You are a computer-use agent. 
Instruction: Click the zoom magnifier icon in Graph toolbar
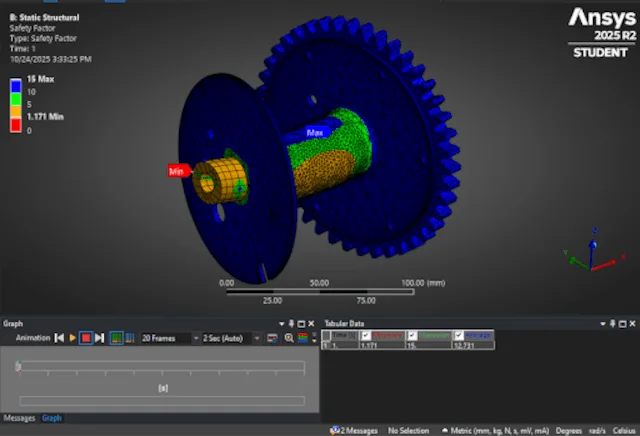tap(289, 338)
